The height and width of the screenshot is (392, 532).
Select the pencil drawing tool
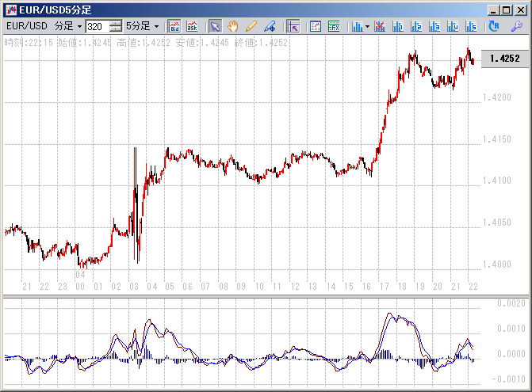(x=251, y=26)
